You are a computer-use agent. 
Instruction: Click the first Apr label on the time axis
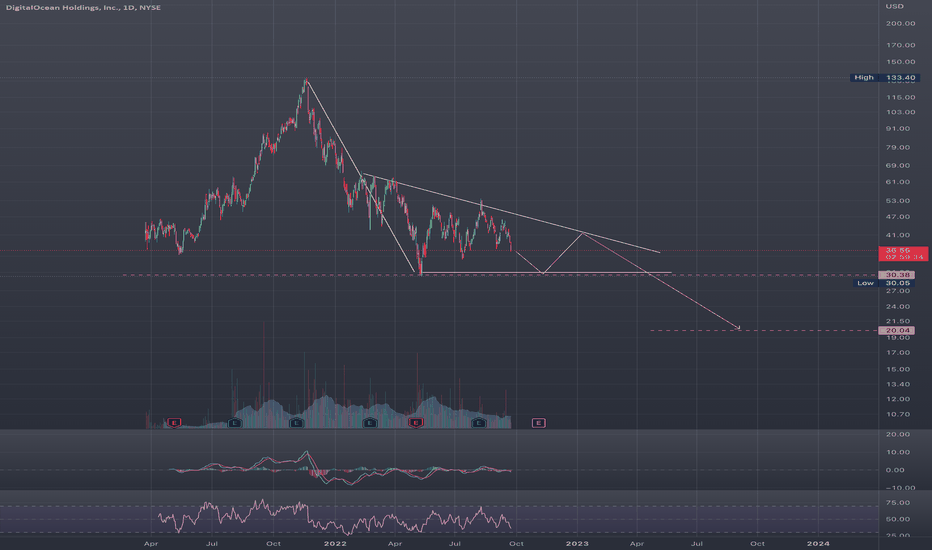[x=151, y=543]
